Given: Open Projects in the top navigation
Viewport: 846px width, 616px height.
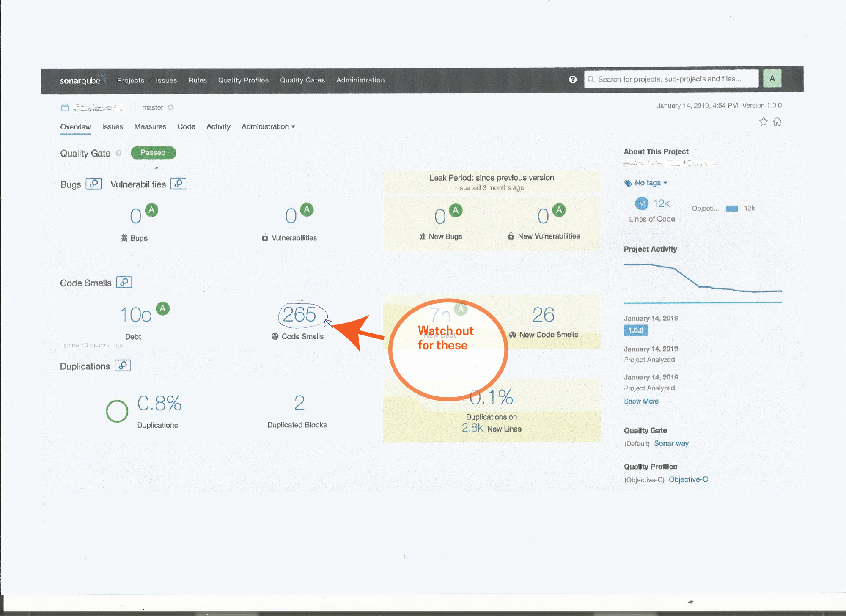Looking at the screenshot, I should pos(131,80).
